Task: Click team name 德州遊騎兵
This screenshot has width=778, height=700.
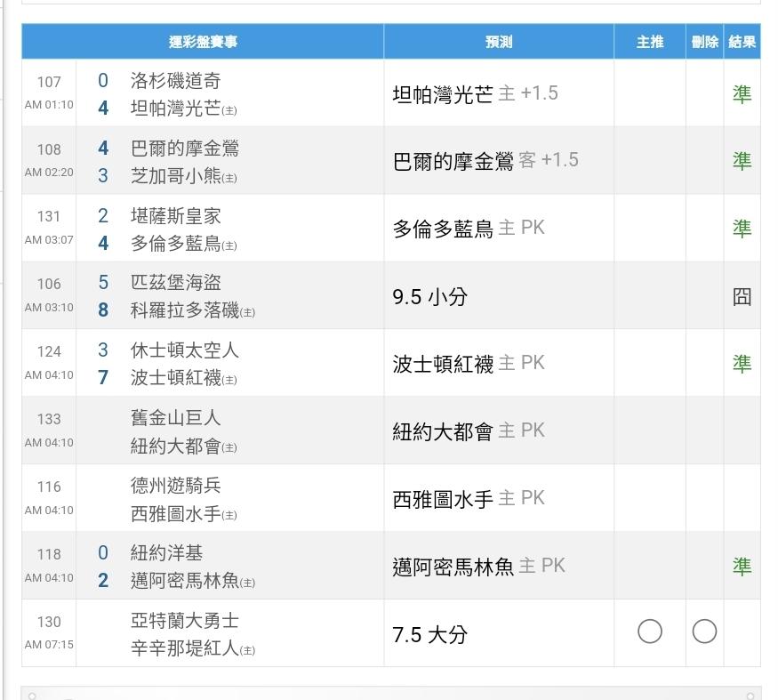Action: click(x=176, y=486)
